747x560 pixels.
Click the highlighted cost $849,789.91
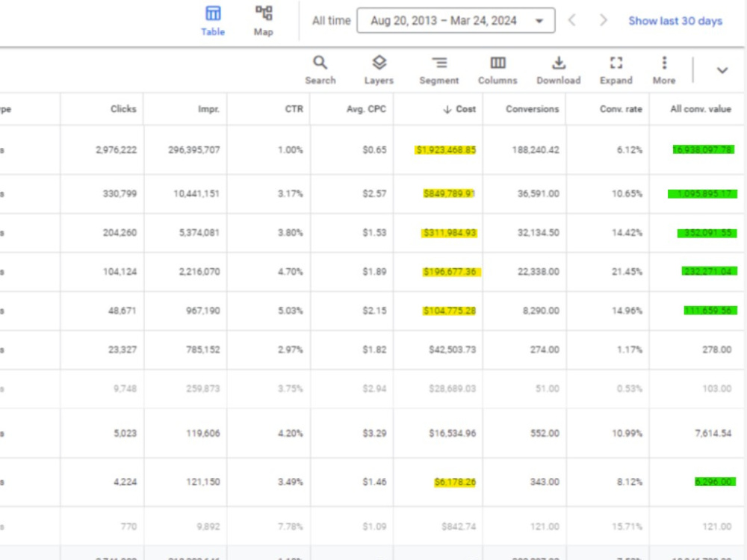point(449,194)
